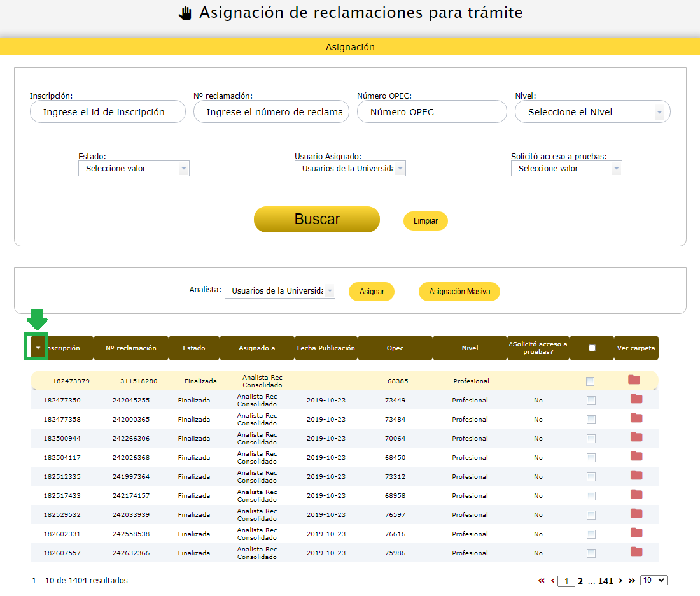Open folder icon for inscription 182607557
Screen dimensions: 700x596
click(x=636, y=552)
